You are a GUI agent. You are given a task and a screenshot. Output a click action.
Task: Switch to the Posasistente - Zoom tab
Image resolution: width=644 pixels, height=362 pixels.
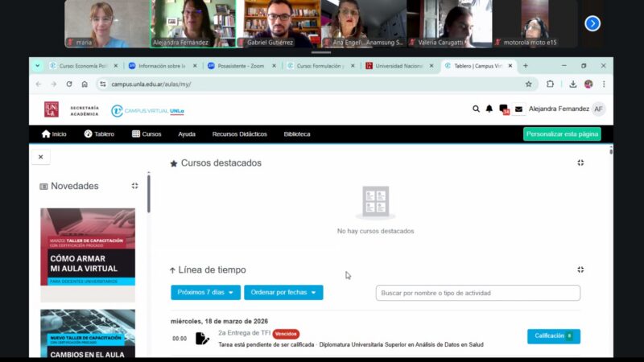click(x=237, y=66)
